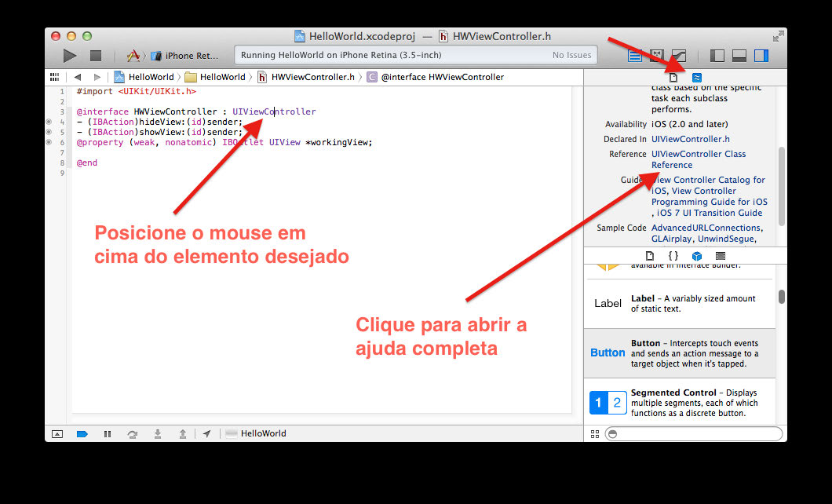Switch to the Standard editor view

635,56
